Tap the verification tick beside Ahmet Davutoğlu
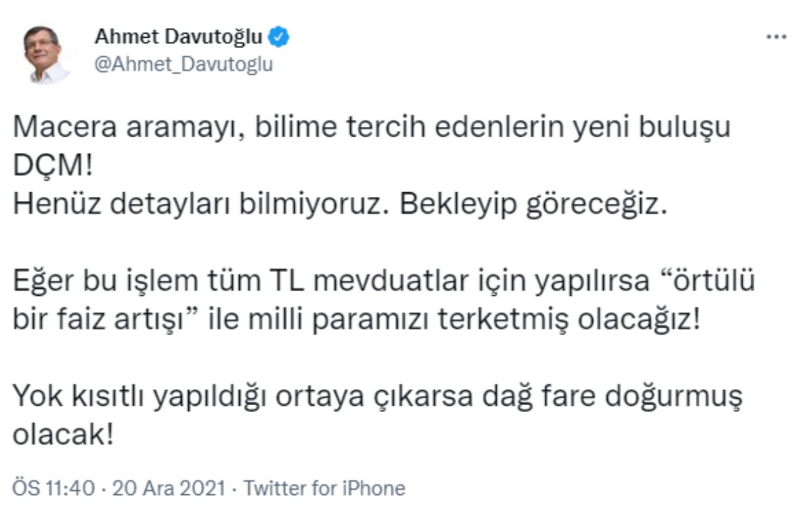The height and width of the screenshot is (515, 812). [279, 36]
